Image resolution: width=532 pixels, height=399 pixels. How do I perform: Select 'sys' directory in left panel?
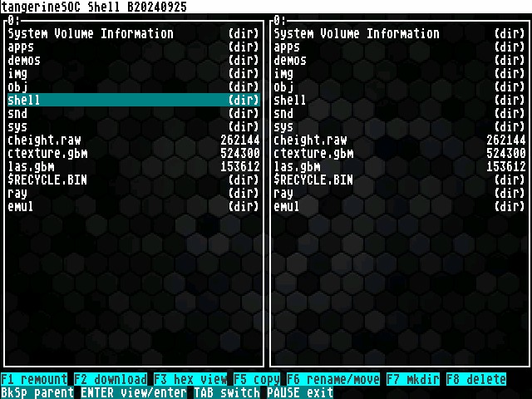point(134,126)
